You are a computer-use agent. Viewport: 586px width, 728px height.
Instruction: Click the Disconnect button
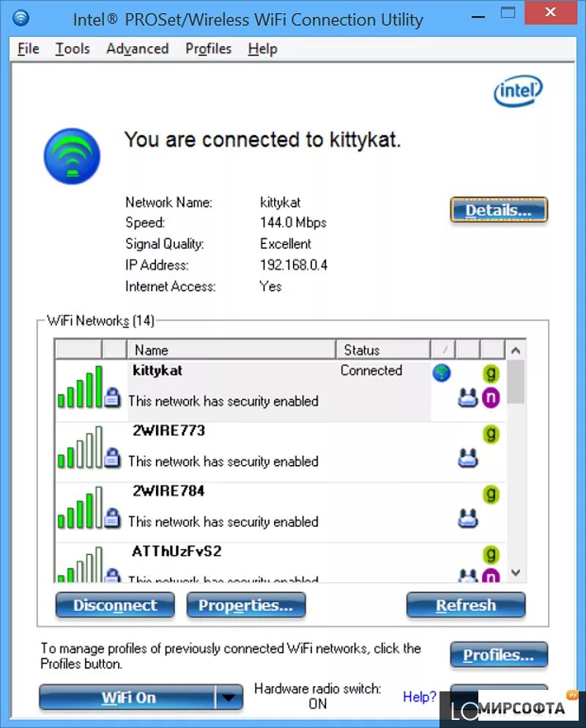(115, 606)
